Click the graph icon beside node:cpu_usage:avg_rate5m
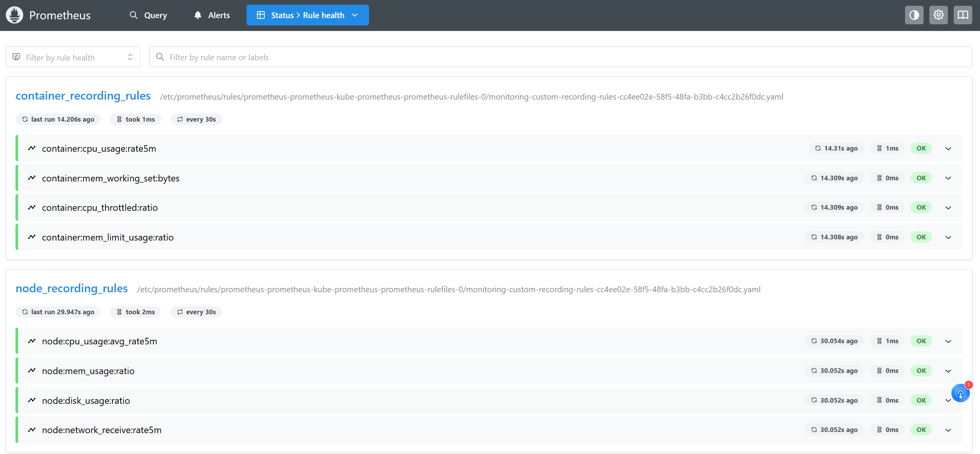Image resolution: width=980 pixels, height=454 pixels. (32, 341)
